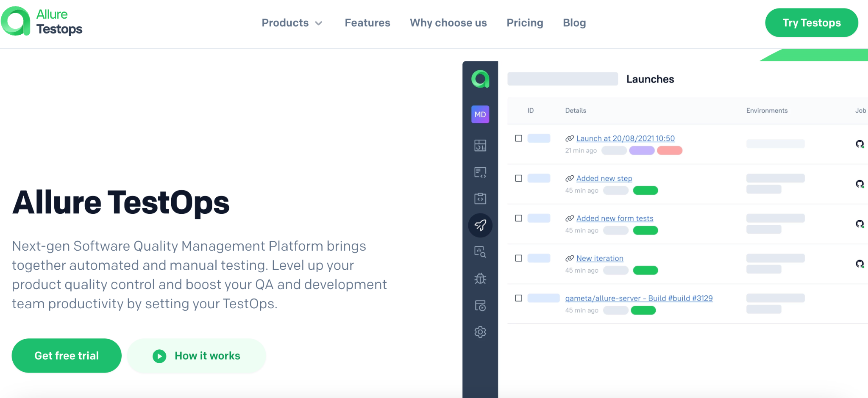Click the MD project avatar
Viewport: 868px width, 398px height.
480,114
